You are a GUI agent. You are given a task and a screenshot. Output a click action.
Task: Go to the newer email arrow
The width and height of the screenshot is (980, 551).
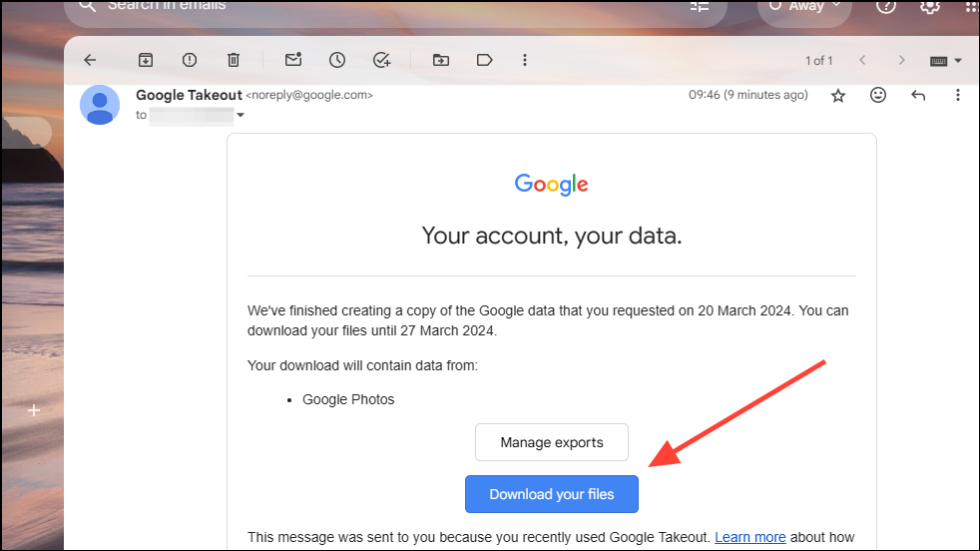coord(862,60)
